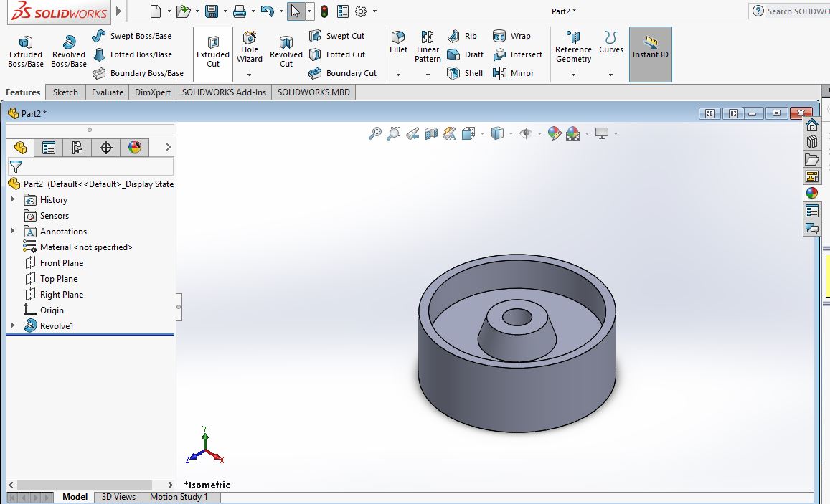830x504 pixels.
Task: Expand the Revolve1 feature node
Action: click(x=13, y=325)
